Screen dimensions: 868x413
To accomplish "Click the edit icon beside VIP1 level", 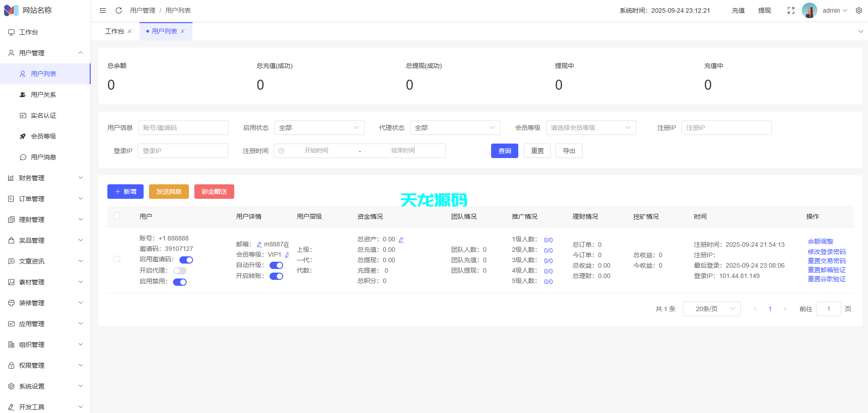I will (287, 255).
